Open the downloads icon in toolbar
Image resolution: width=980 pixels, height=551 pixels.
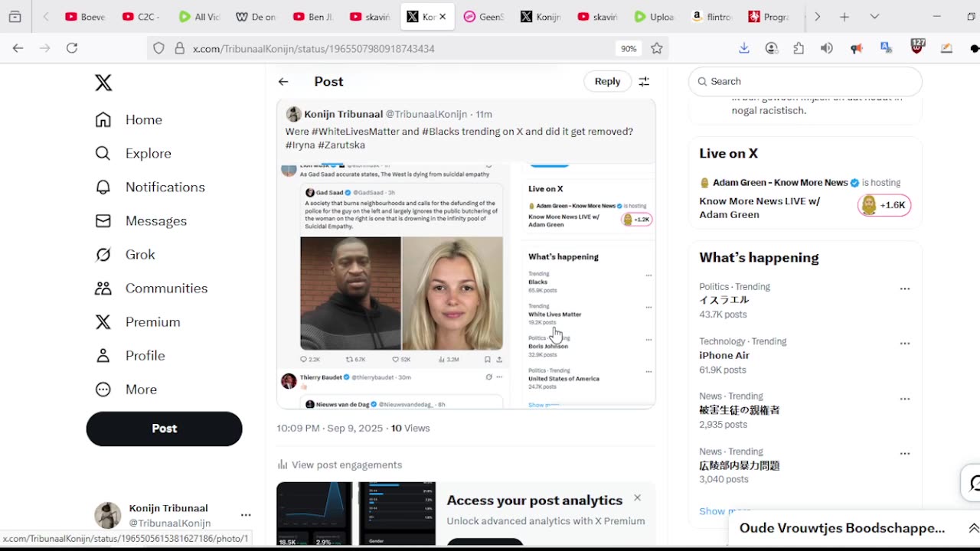(743, 48)
